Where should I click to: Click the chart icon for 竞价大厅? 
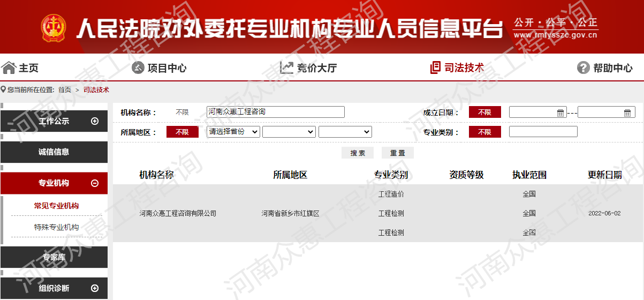286,68
